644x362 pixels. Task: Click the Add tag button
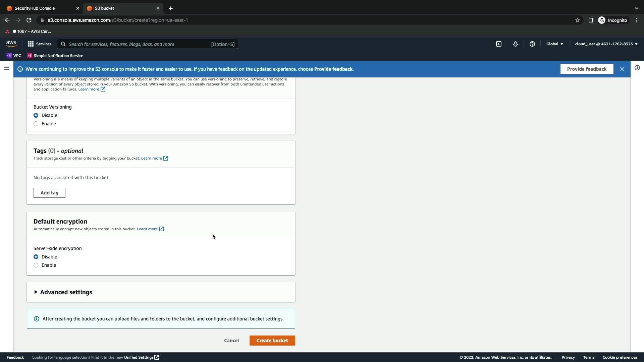click(x=49, y=193)
